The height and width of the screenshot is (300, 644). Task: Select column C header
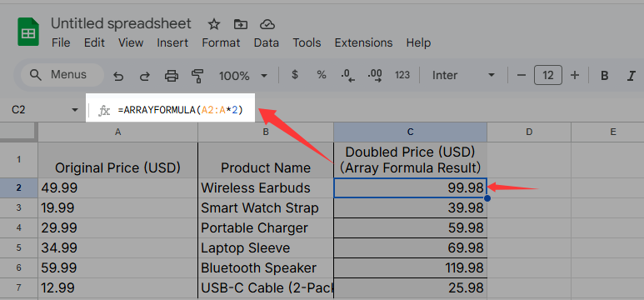coord(410,132)
